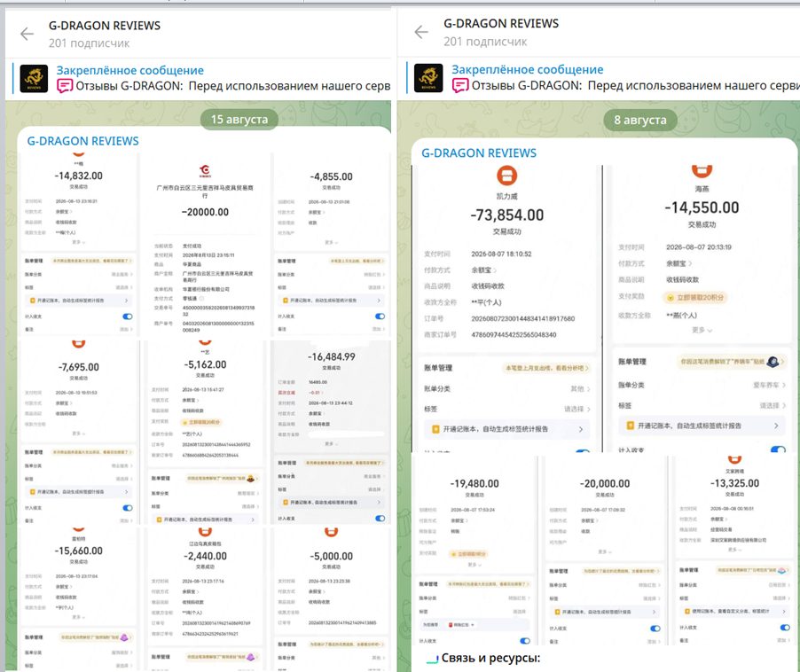
Task: Expand 账单分类 row in -14,550.00 receipt
Action: click(702, 385)
